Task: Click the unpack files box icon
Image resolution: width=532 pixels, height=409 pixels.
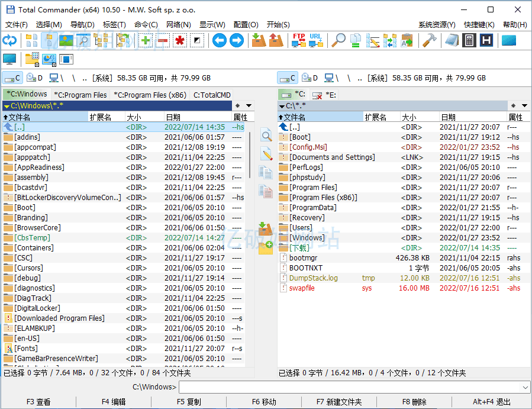Action: 276,41
